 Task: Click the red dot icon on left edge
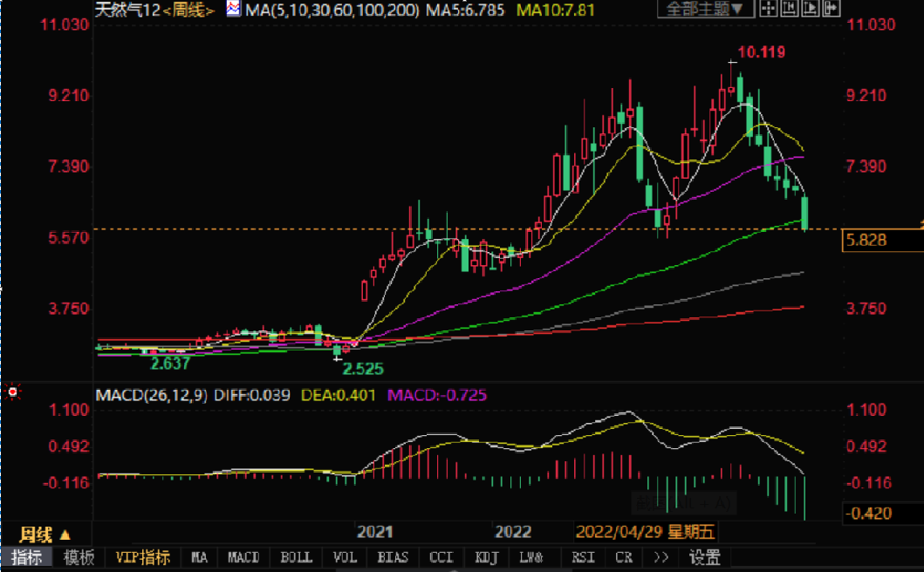click(11, 392)
